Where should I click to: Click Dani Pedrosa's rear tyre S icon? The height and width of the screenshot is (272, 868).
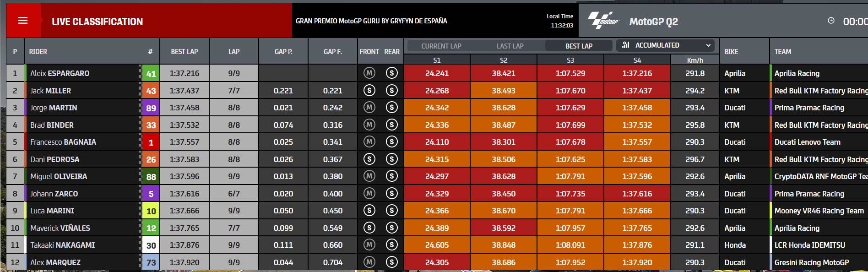[391, 159]
